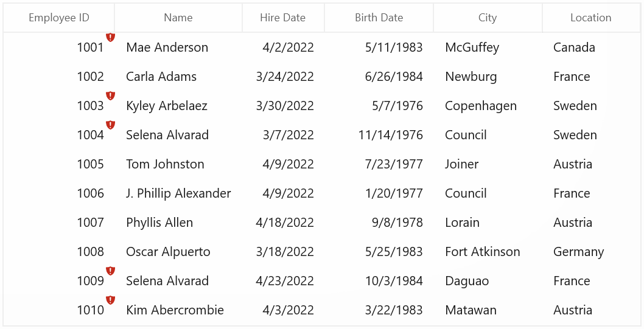
Task: Click the error shield icon on ID 1010
Action: tap(111, 300)
